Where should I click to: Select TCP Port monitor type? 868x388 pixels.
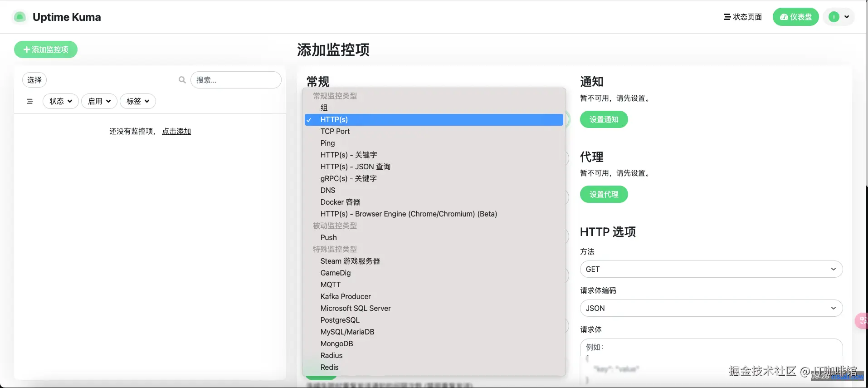click(x=434, y=131)
